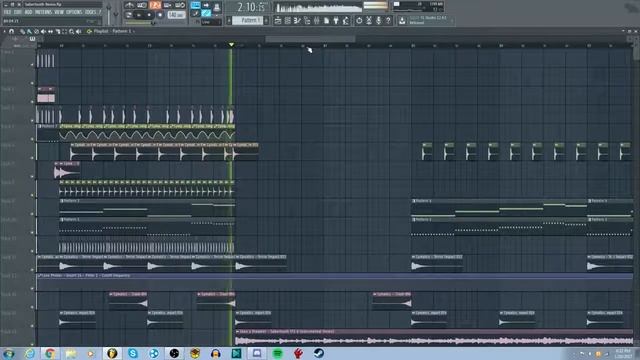The height and width of the screenshot is (360, 640).
Task: Click the microphone recording icon
Action: 379,20
